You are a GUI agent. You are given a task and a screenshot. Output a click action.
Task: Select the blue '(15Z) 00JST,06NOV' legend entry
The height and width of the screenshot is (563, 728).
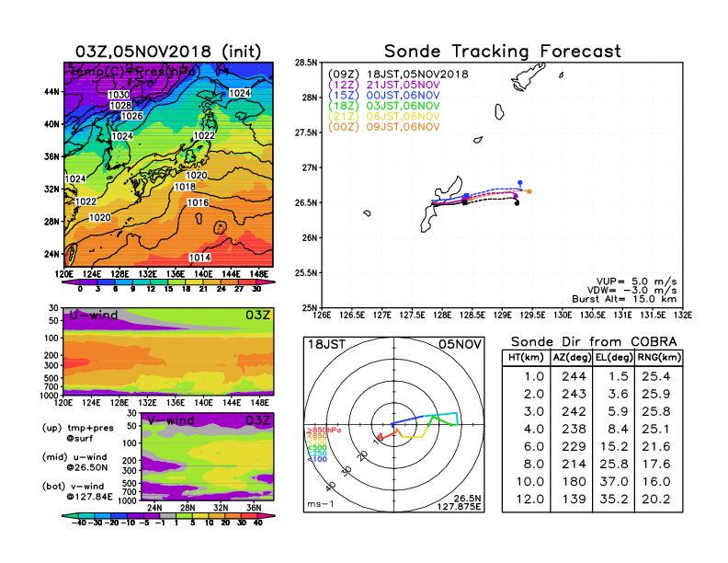click(383, 96)
